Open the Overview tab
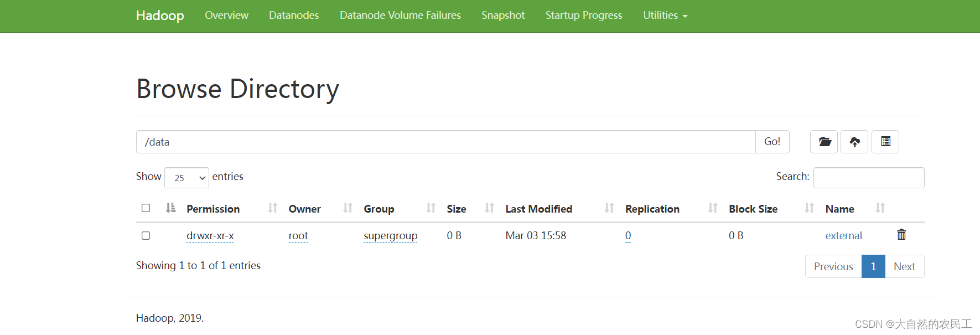This screenshot has width=980, height=335. [x=226, y=16]
